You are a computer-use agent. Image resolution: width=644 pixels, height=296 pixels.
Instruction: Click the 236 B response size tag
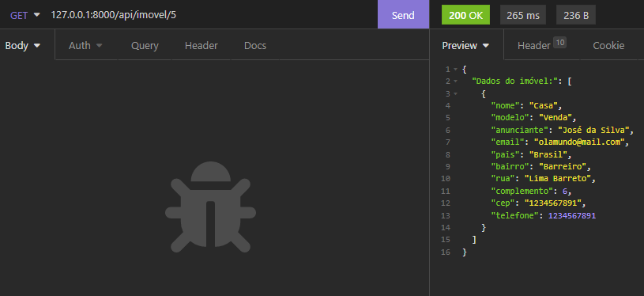[576, 15]
